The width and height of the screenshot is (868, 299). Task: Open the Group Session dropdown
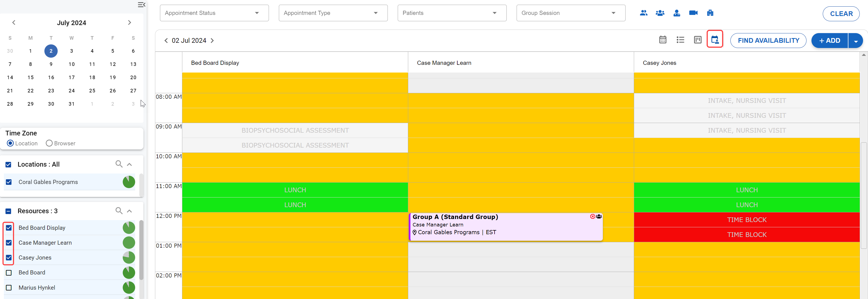(x=570, y=13)
